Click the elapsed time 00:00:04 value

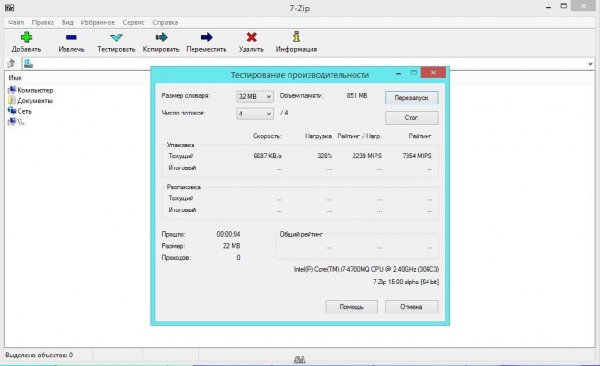(x=228, y=234)
